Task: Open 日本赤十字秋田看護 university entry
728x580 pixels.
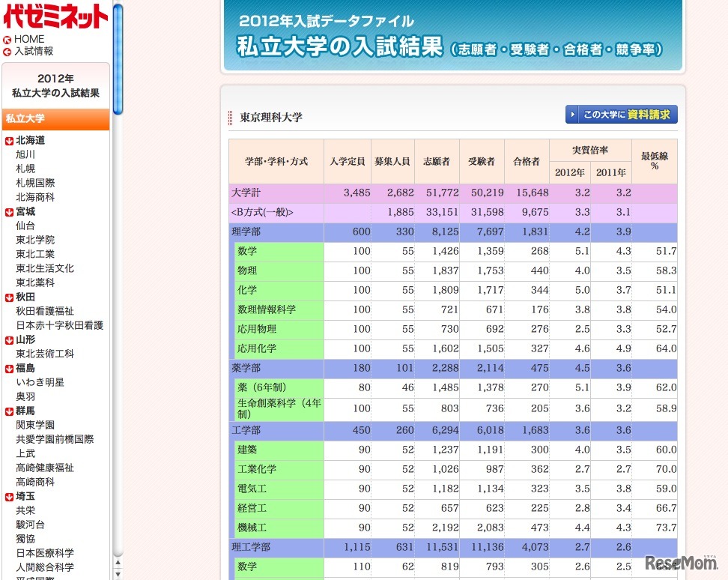Action: point(59,325)
